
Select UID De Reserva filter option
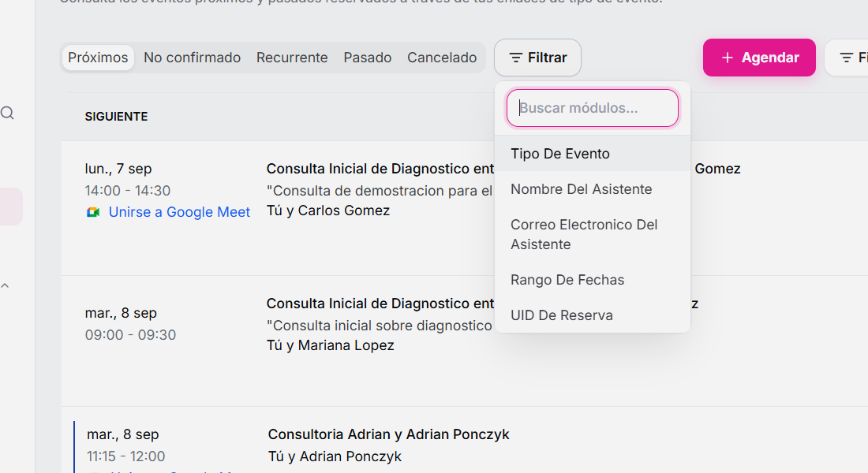click(593, 315)
